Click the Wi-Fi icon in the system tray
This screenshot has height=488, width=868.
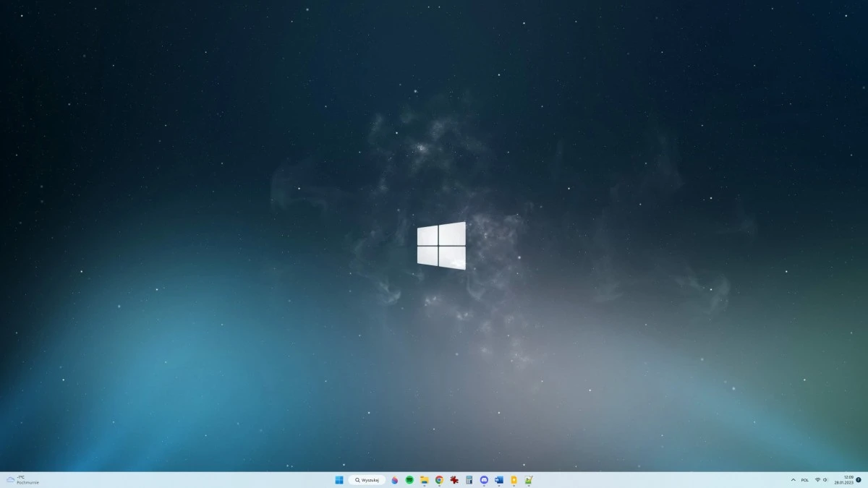click(817, 479)
